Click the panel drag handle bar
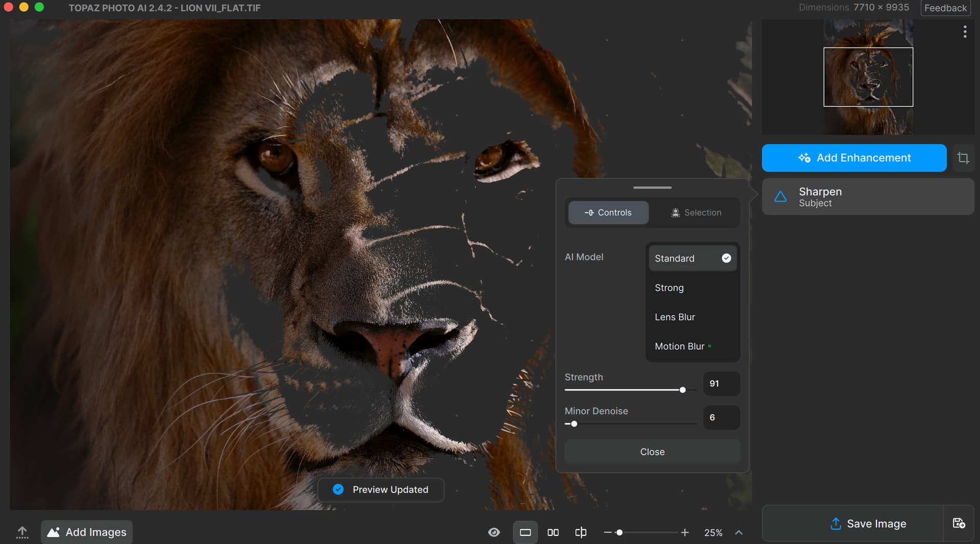The image size is (980, 544). 652,188
